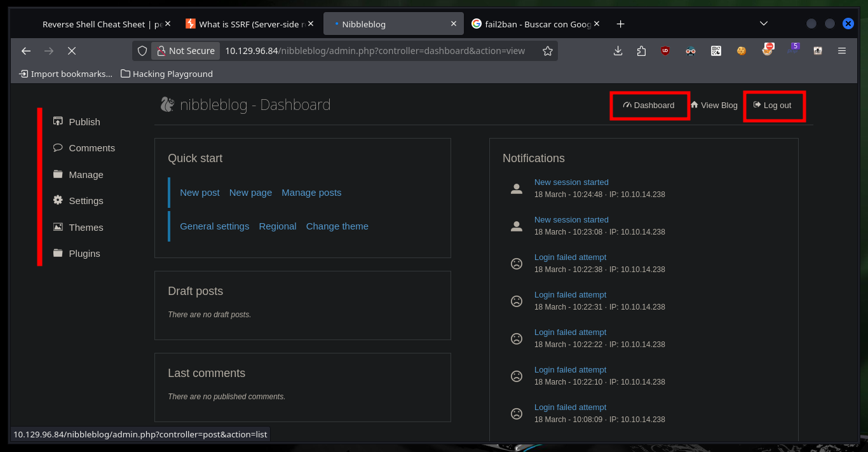
Task: Open the Themes menu item
Action: pyautogui.click(x=86, y=227)
